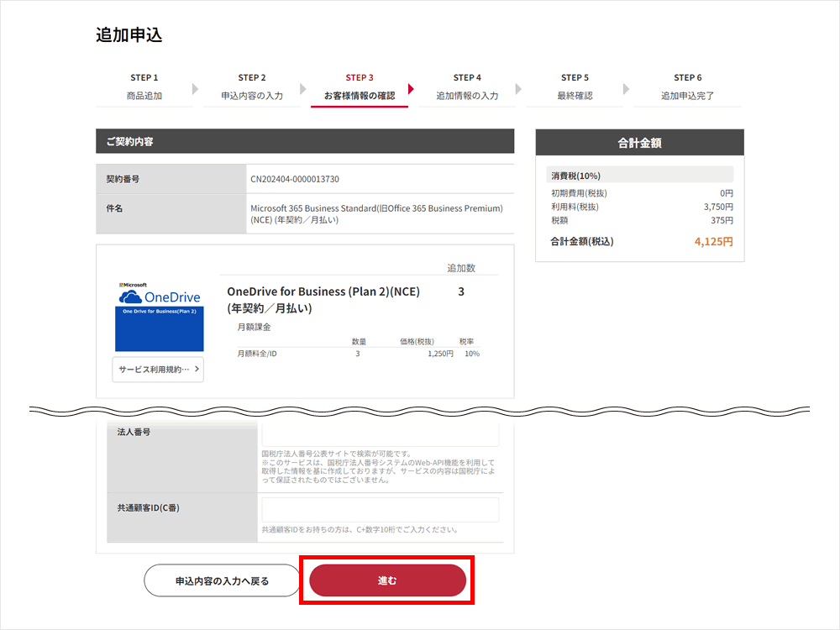Click the ご契約内容 section header
840x630 pixels.
[305, 141]
